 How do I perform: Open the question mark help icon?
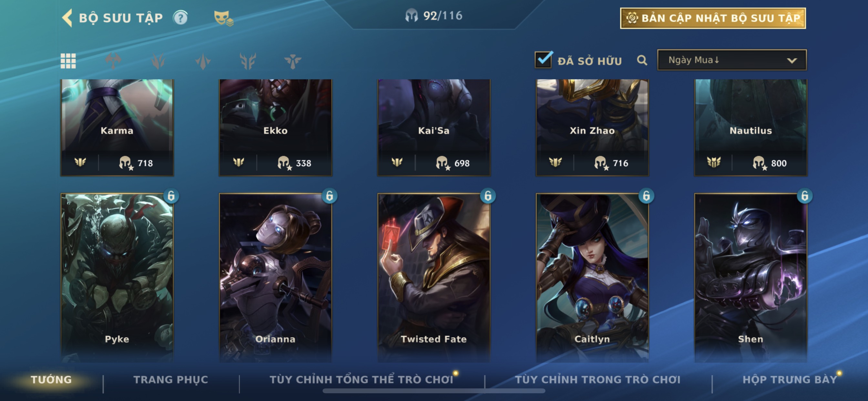[180, 17]
